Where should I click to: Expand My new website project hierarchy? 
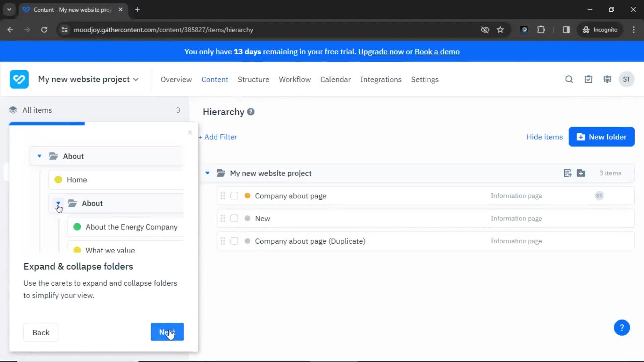pyautogui.click(x=207, y=173)
